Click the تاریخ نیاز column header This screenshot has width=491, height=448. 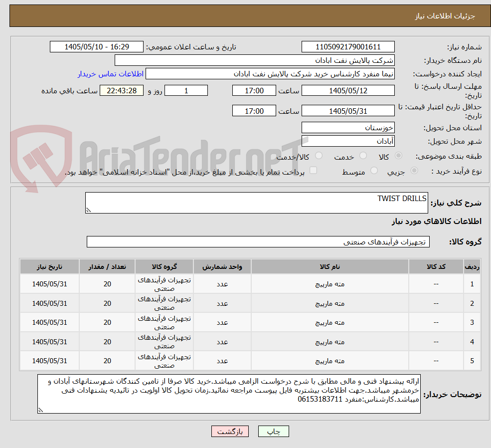point(49,266)
